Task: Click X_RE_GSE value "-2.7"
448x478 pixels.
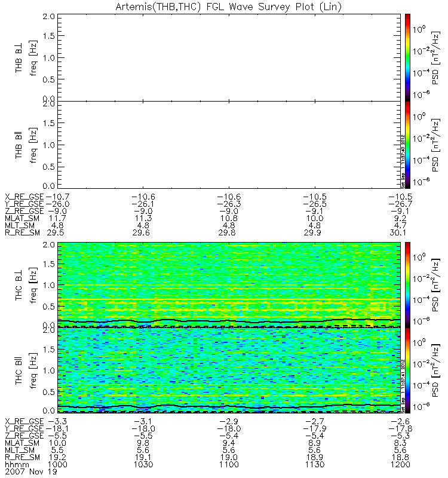Action: (315, 421)
